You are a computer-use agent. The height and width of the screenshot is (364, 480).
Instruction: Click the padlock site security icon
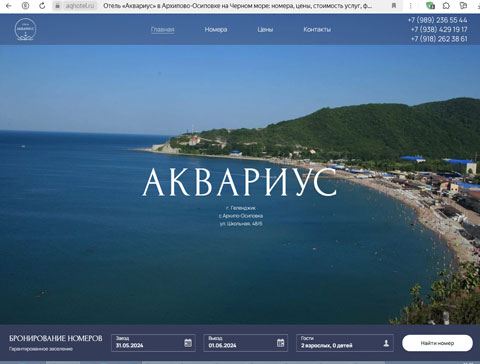point(58,6)
